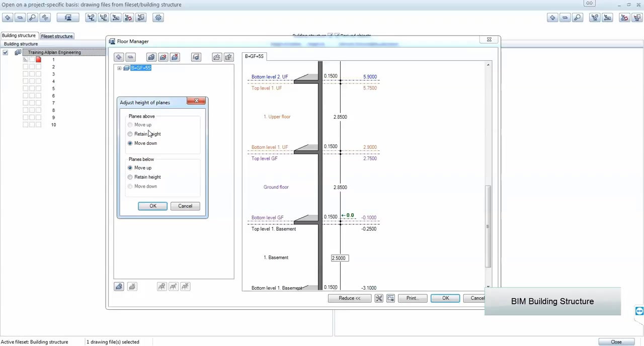Select Move up for Planes below

coord(130,167)
